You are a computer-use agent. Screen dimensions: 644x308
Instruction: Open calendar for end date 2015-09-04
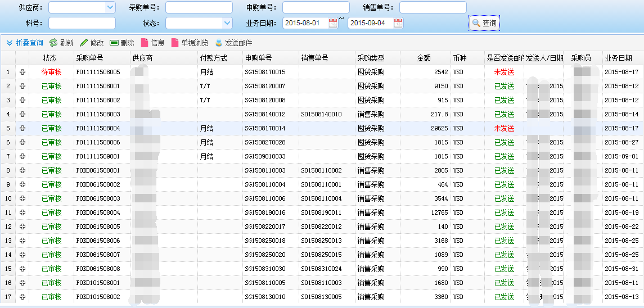pyautogui.click(x=398, y=23)
